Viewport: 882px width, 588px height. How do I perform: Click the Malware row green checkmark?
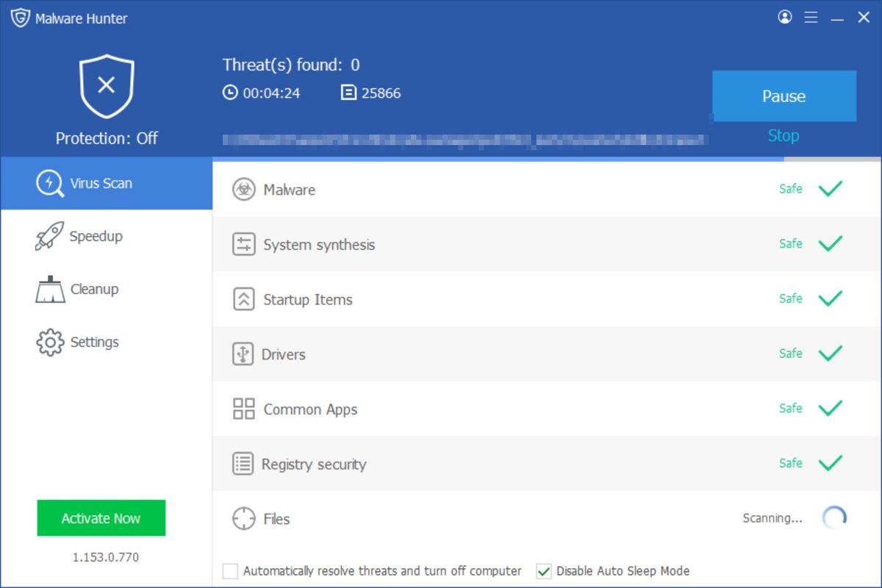(x=831, y=189)
